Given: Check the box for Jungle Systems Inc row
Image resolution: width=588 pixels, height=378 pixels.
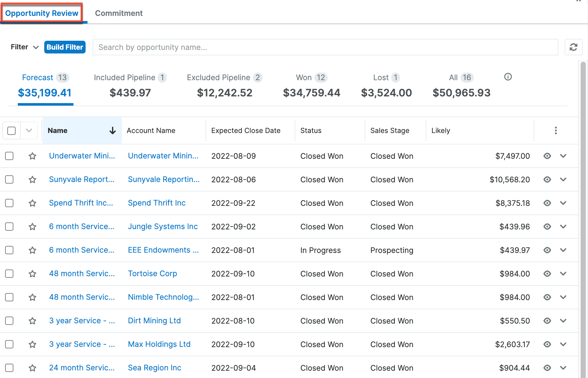Looking at the screenshot, I should coord(10,227).
